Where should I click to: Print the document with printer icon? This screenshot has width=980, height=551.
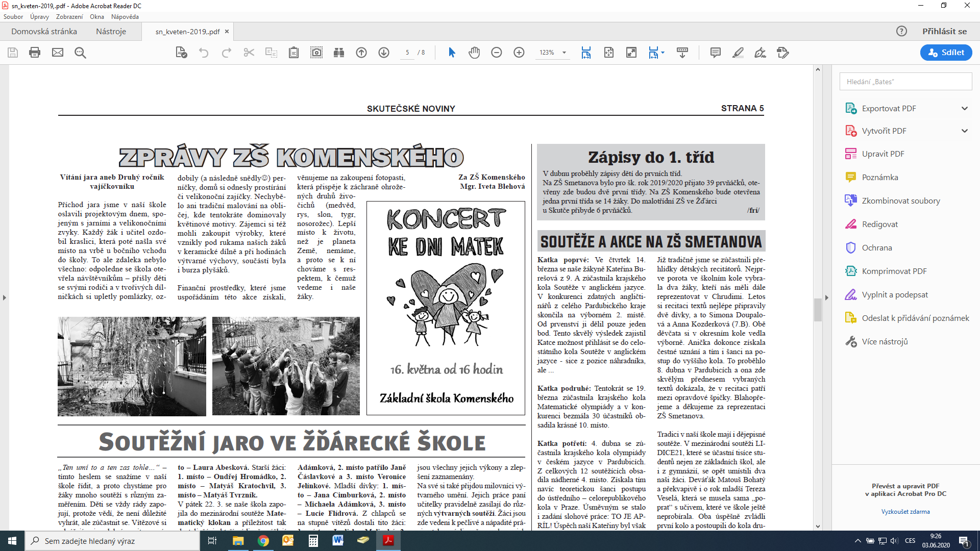pos(35,53)
